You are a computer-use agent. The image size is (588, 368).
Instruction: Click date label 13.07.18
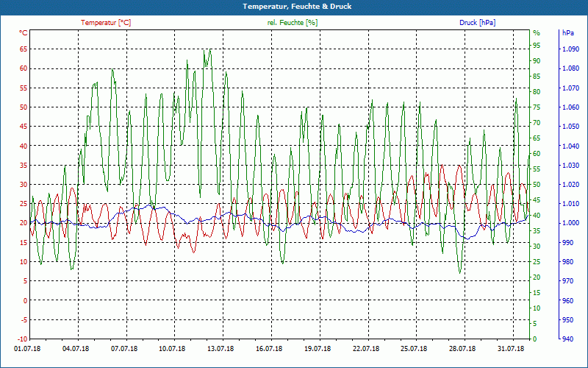tap(220, 349)
